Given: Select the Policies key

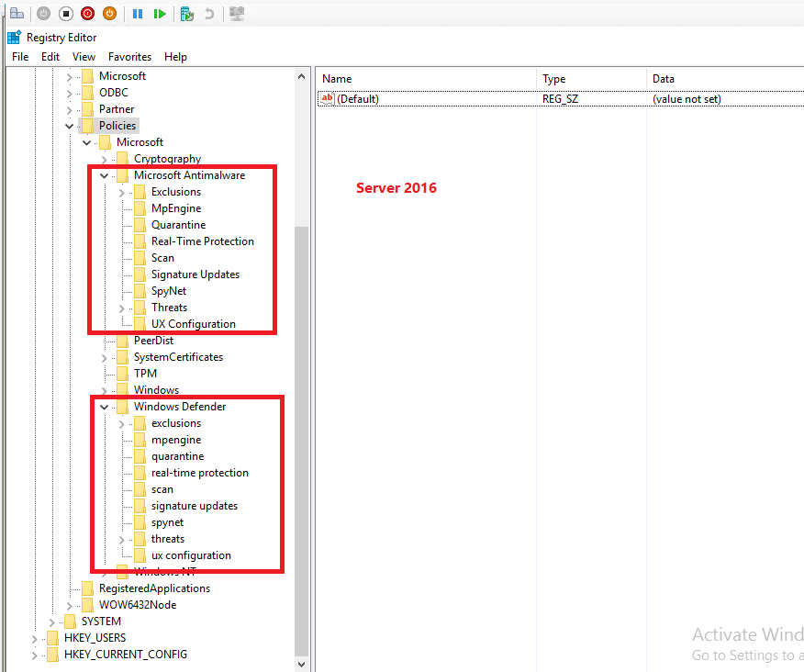Looking at the screenshot, I should (117, 126).
